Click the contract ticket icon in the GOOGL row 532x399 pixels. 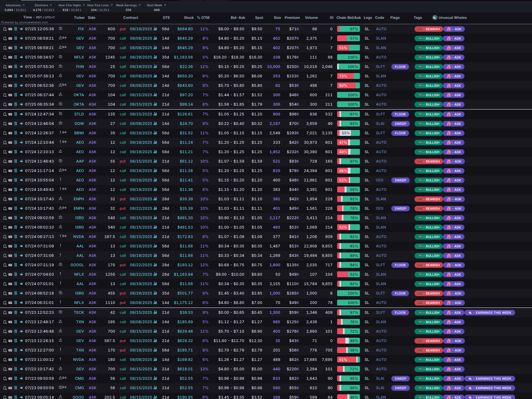16,265
